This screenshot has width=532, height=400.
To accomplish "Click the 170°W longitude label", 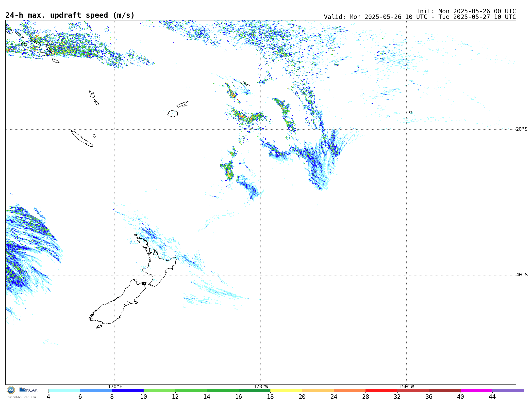I will (x=261, y=386).
